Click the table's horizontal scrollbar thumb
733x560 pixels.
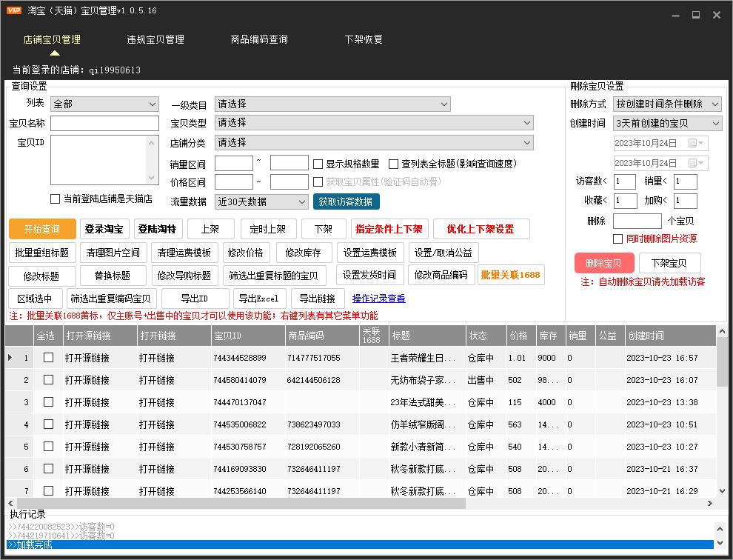coord(241,504)
